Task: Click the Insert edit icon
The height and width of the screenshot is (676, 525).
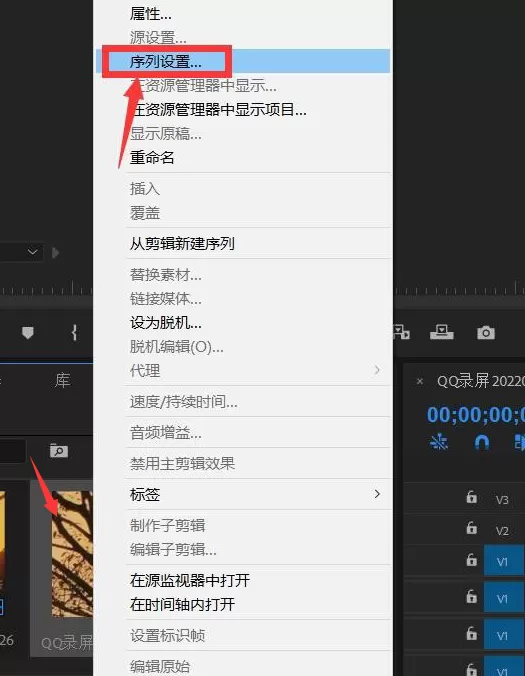Action: click(x=401, y=332)
